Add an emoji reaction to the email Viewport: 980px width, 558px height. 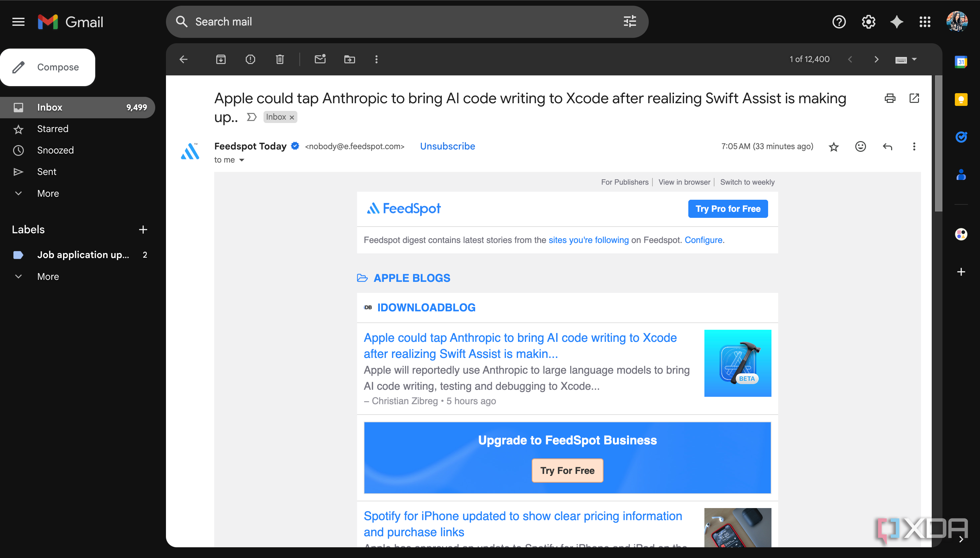(860, 146)
